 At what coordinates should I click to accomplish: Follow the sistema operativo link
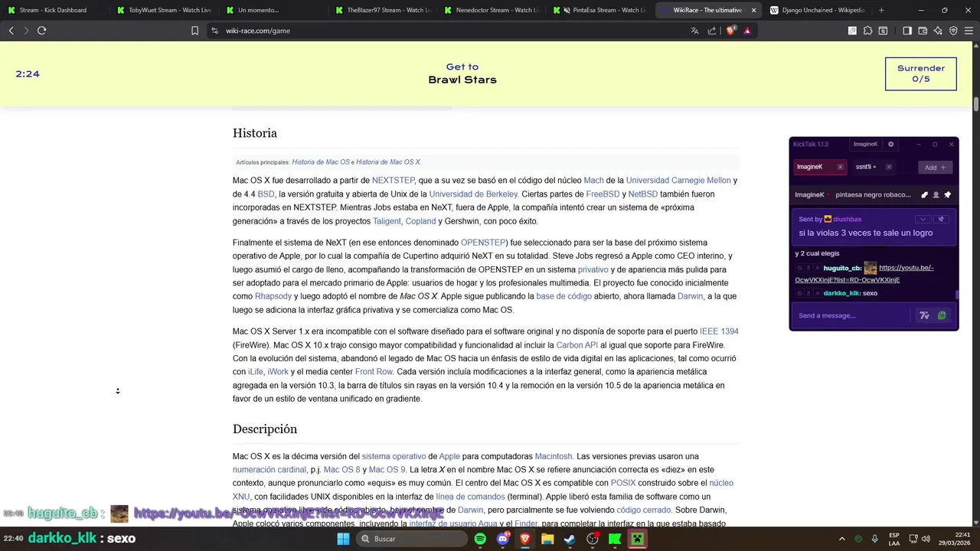click(394, 456)
